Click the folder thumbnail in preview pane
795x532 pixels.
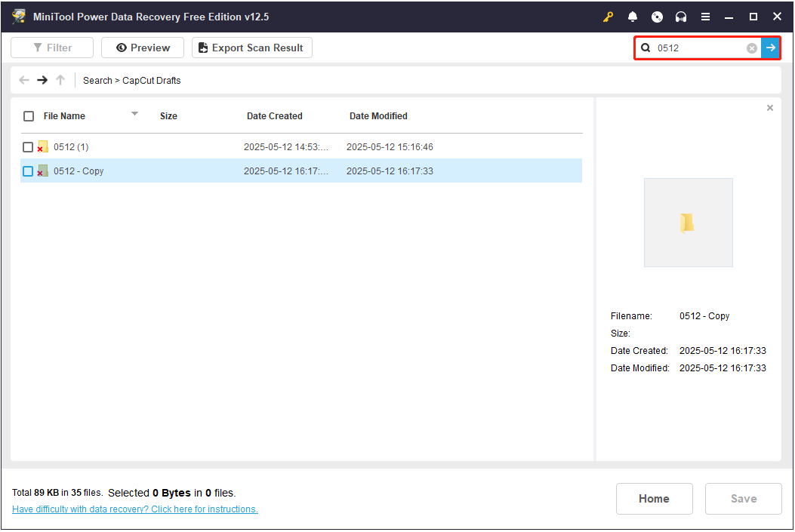(x=688, y=223)
